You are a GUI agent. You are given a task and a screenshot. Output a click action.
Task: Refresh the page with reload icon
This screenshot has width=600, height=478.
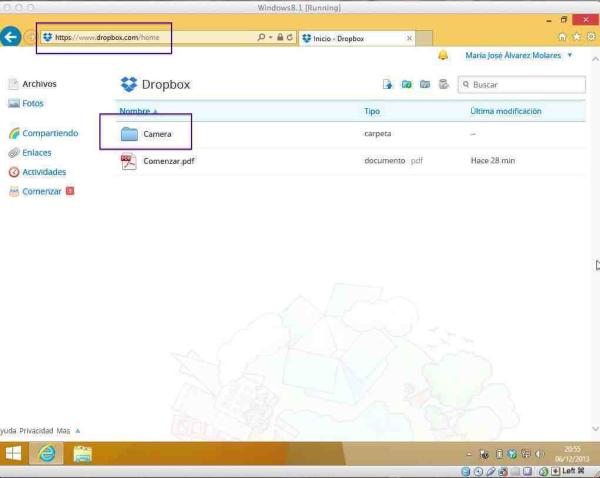click(x=290, y=37)
